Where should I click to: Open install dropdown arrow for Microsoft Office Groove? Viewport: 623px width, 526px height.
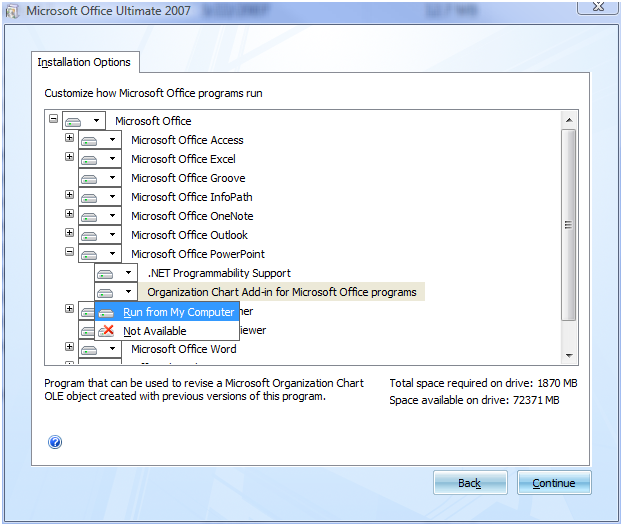click(112, 178)
